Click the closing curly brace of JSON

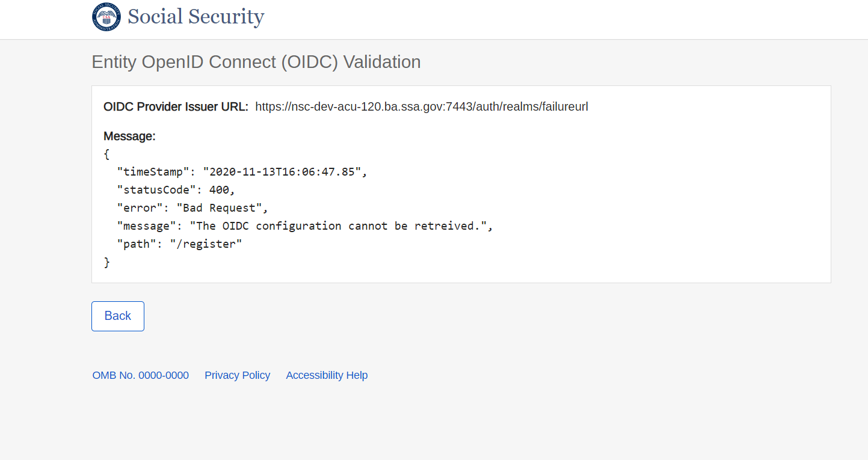[x=106, y=262]
